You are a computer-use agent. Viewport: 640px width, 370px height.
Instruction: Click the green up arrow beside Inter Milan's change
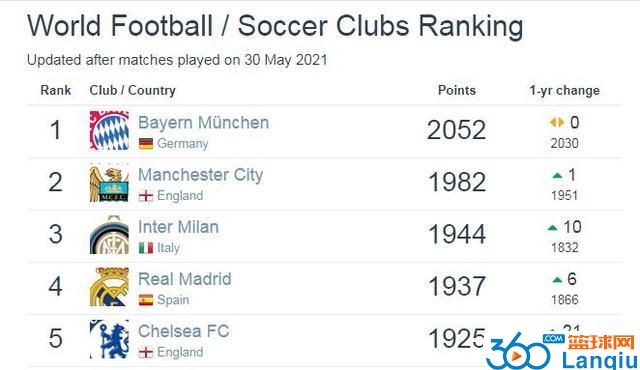coord(552,228)
